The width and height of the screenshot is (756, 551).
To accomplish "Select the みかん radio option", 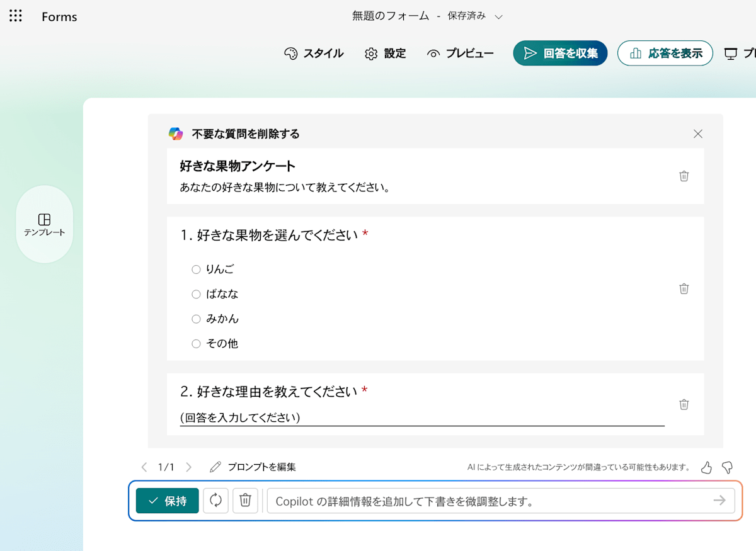I will (x=196, y=319).
